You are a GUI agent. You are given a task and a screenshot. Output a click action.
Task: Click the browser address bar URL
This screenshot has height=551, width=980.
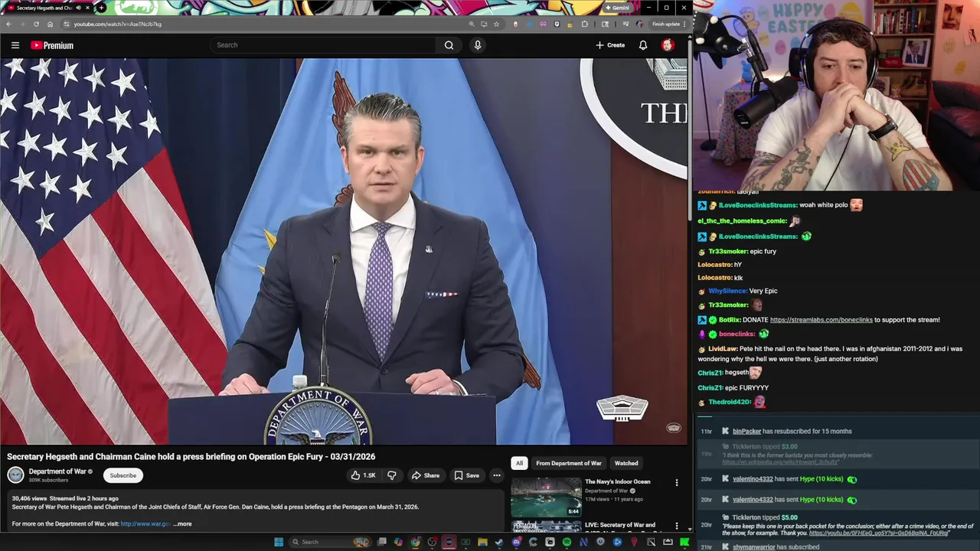[x=117, y=24]
